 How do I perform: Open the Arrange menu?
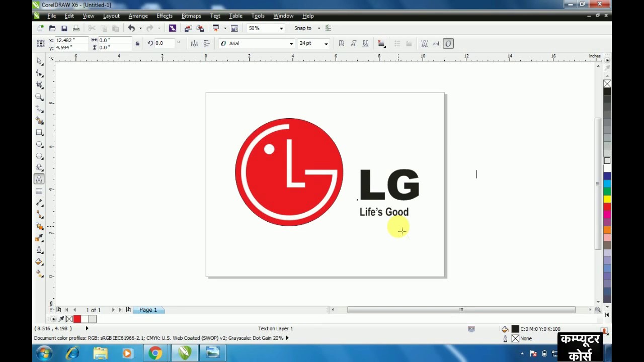point(138,16)
